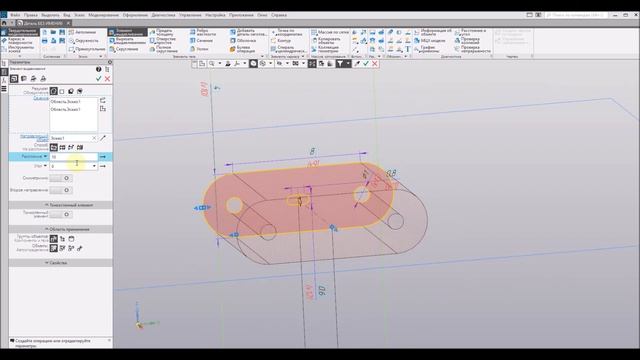This screenshot has height=360, width=640.
Task: Confirm the extrusion with the panel's green checkmark
Action: [98, 78]
